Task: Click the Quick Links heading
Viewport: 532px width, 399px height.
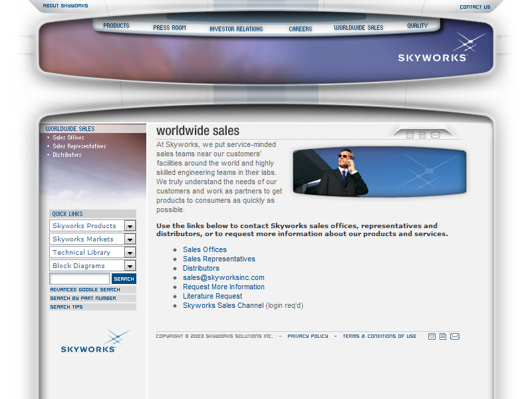Action: click(x=67, y=214)
